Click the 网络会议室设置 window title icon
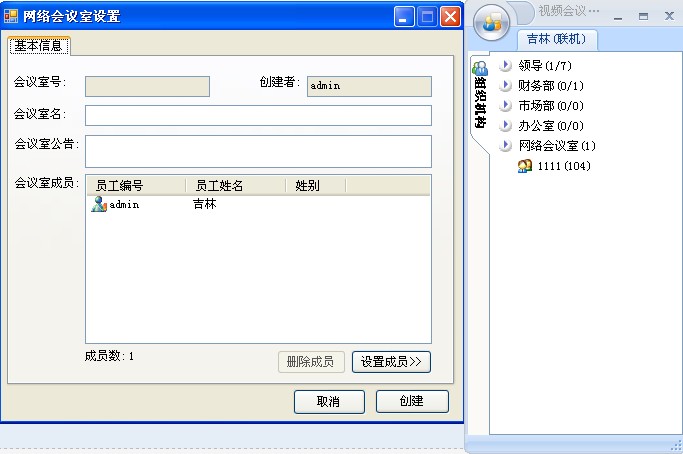This screenshot has width=683, height=454. (11, 16)
